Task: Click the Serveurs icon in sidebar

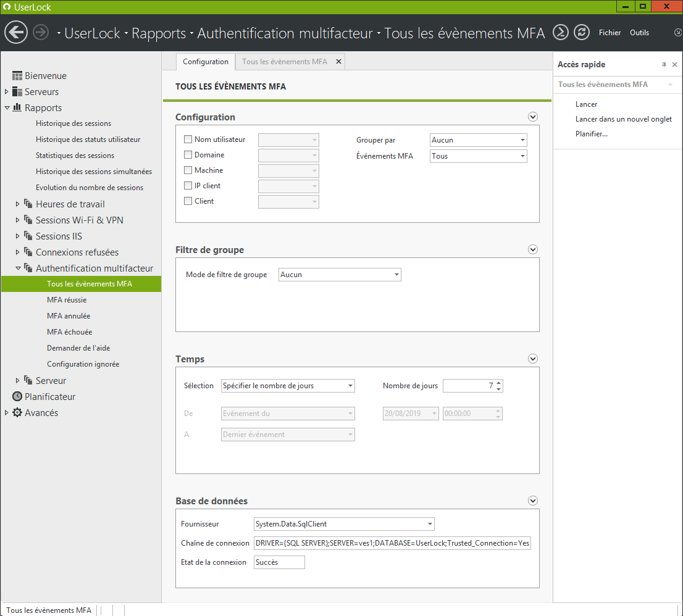Action: coord(17,92)
